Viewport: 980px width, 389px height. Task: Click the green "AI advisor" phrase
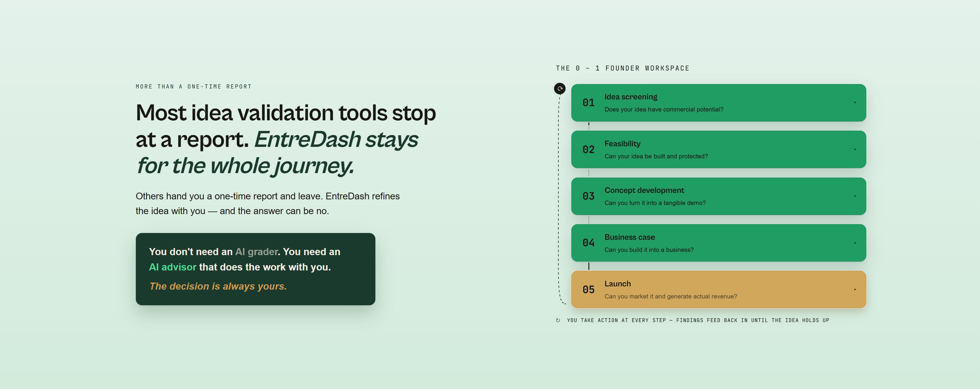coord(173,267)
